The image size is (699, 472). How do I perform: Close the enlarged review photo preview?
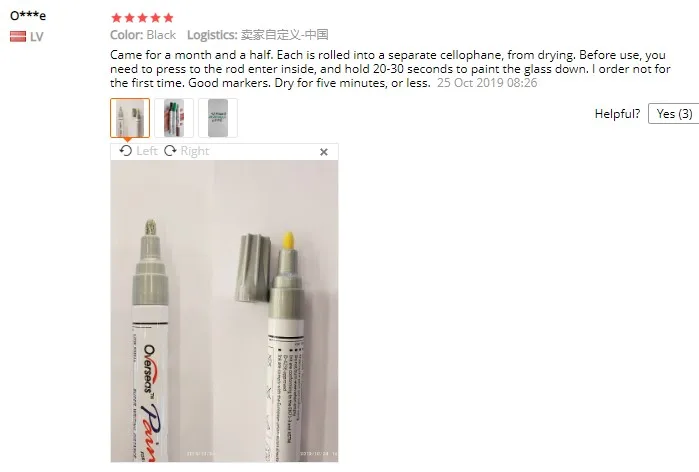(x=324, y=152)
